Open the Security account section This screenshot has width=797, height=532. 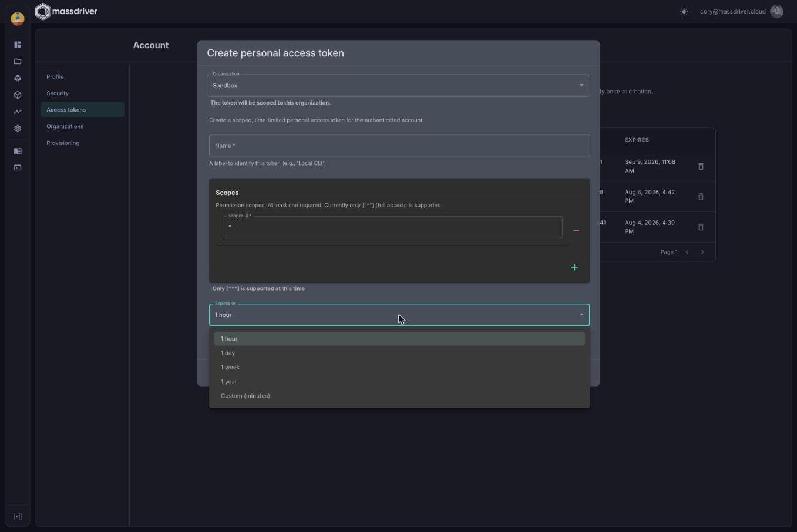(x=82, y=93)
